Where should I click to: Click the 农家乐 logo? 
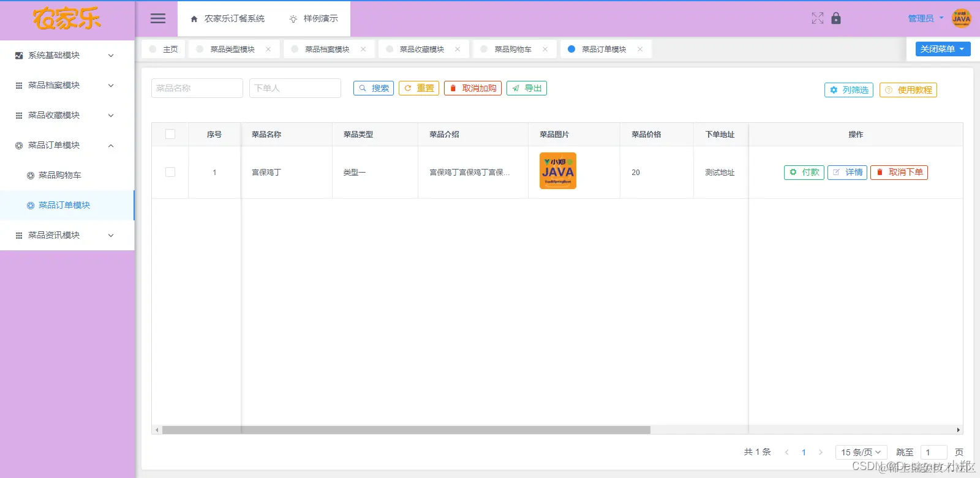(x=67, y=19)
